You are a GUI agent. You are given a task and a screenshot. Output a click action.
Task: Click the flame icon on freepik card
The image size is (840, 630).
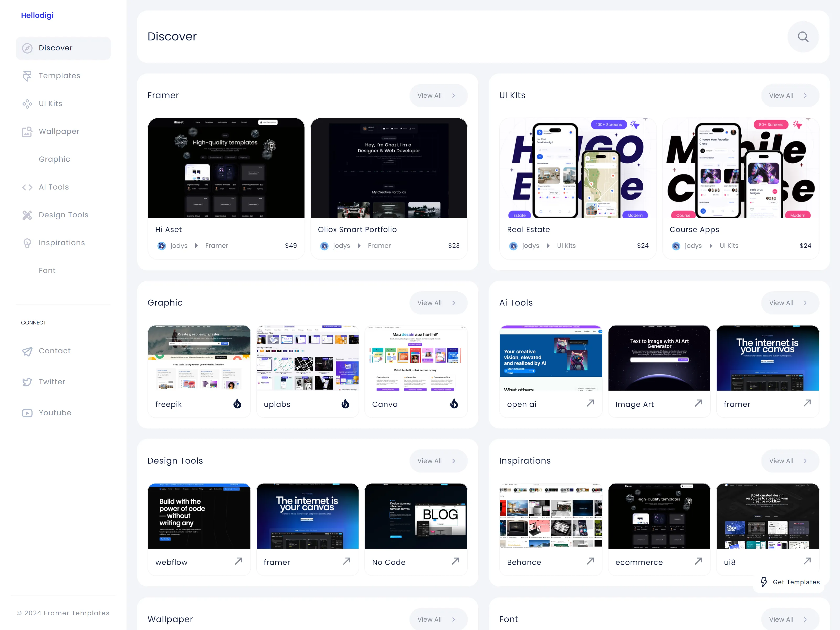237,403
